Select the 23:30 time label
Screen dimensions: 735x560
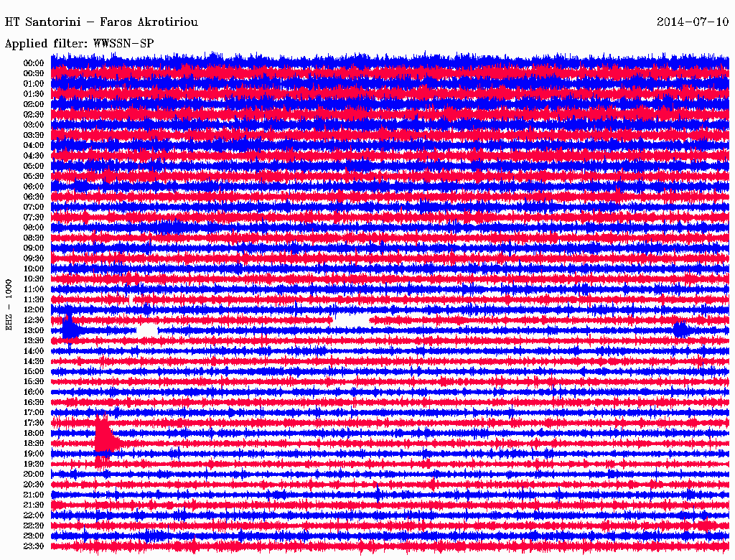pyautogui.click(x=34, y=546)
